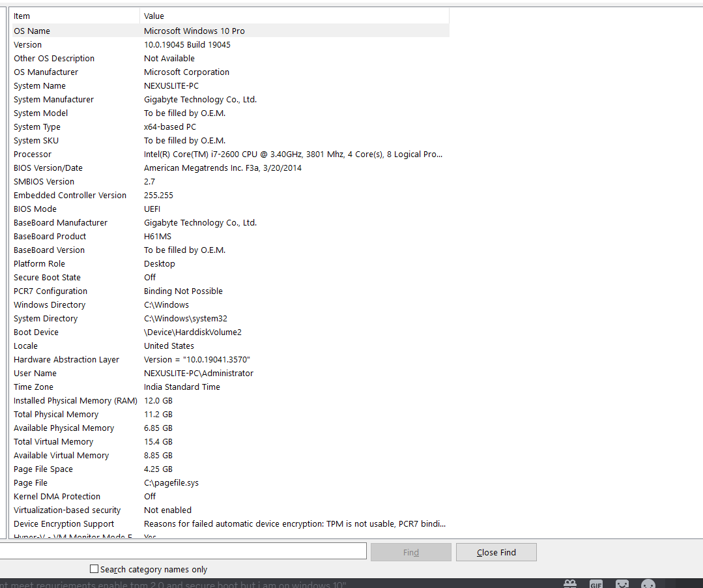The height and width of the screenshot is (588, 703).
Task: Open the Discord gift icon
Action: 570,584
